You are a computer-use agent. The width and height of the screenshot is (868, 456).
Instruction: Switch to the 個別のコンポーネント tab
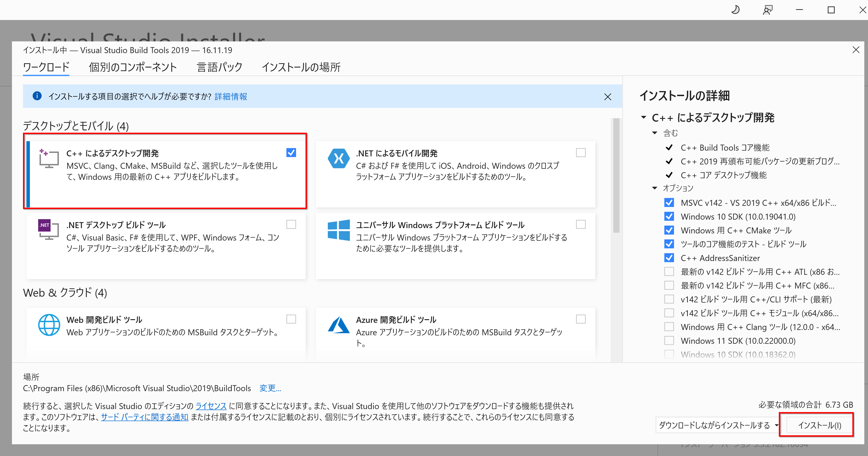(133, 67)
